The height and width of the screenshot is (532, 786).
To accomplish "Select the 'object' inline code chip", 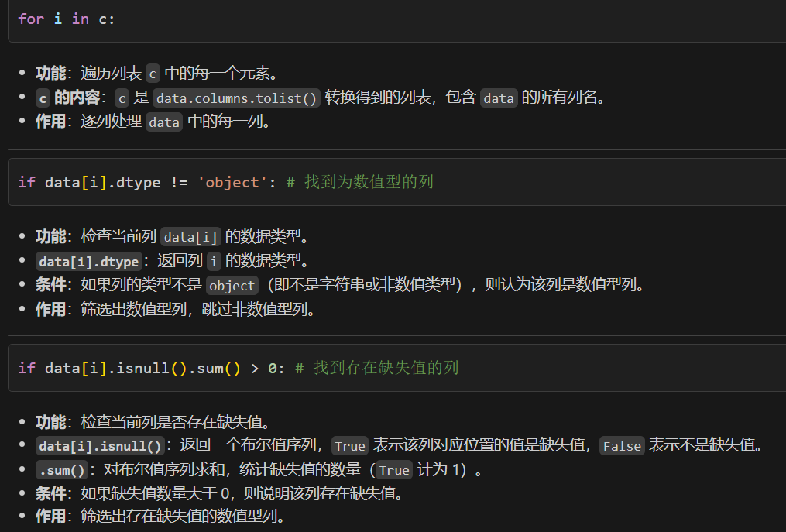I will 232,285.
